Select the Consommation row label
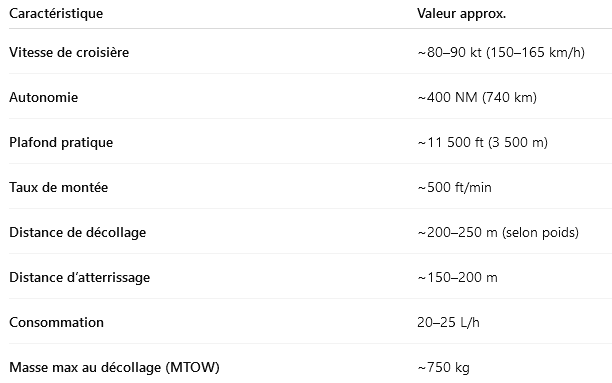This screenshot has height=383, width=612. 57,322
